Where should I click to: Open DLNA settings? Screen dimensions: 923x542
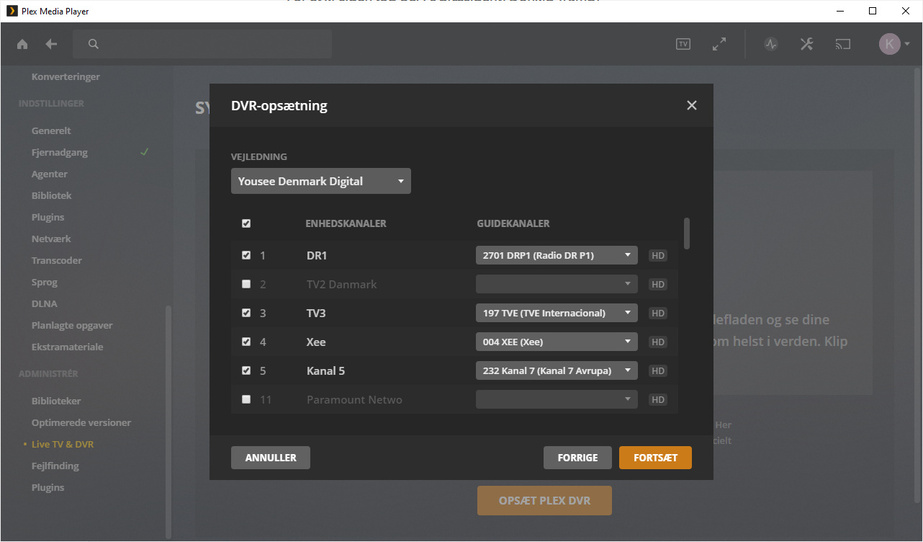tap(44, 304)
